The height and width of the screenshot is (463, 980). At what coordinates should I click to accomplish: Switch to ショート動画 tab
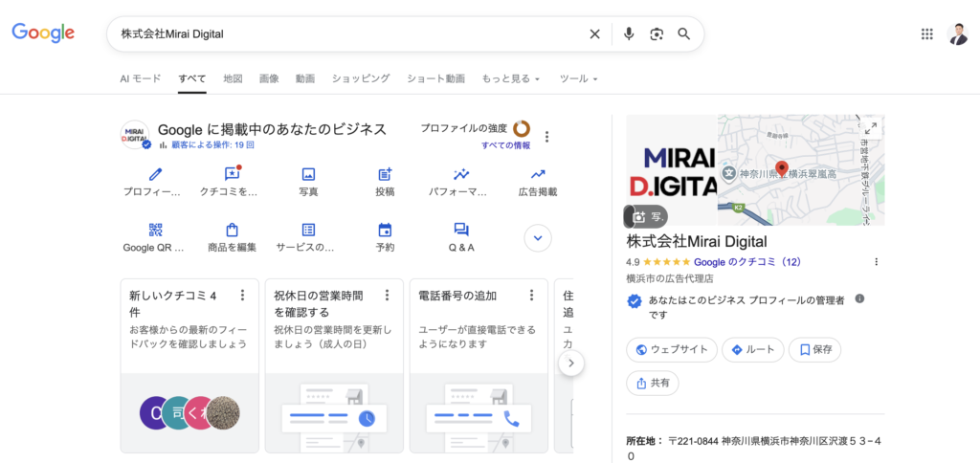[435, 78]
